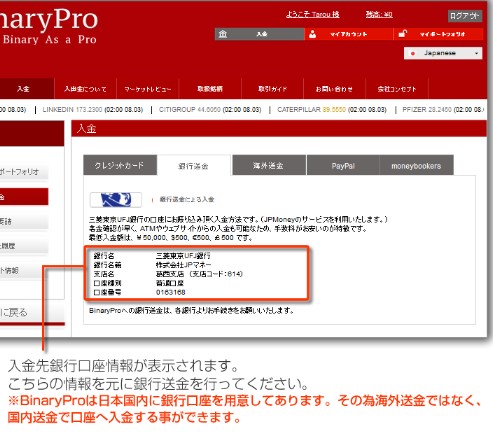Open the Japanese language dropdown
This screenshot has height=435, width=493.
(x=443, y=53)
